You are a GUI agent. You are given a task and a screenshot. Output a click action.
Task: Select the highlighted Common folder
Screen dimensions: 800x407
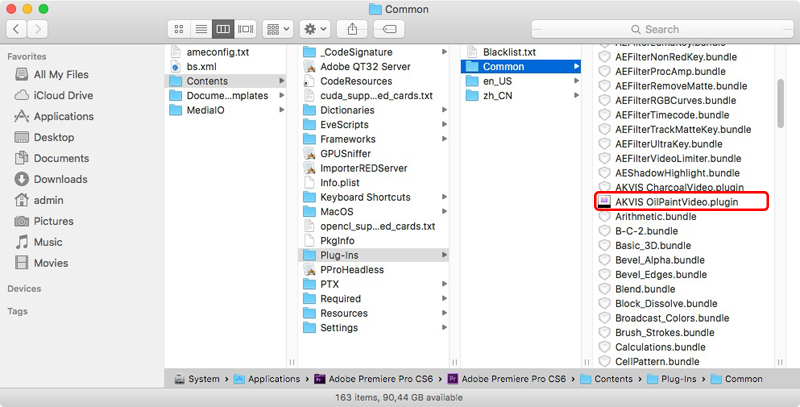pos(521,66)
